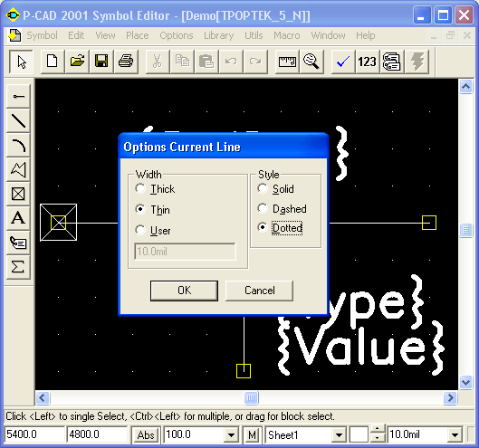Click the scroll up arrow
479x448 pixels.
(465, 87)
